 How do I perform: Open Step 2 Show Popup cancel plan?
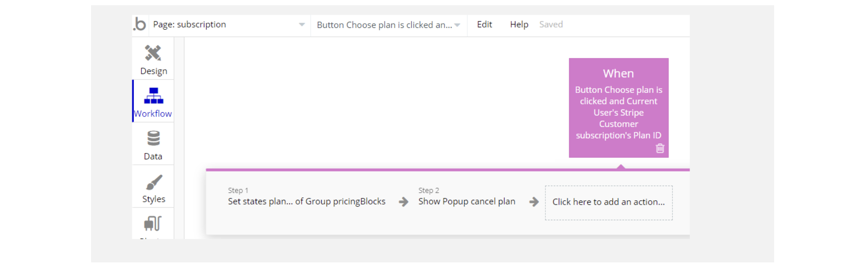pos(466,201)
